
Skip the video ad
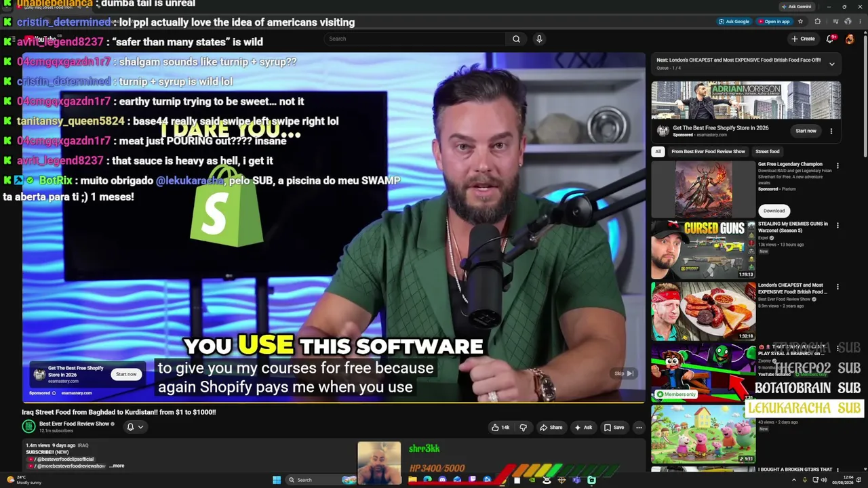point(624,373)
